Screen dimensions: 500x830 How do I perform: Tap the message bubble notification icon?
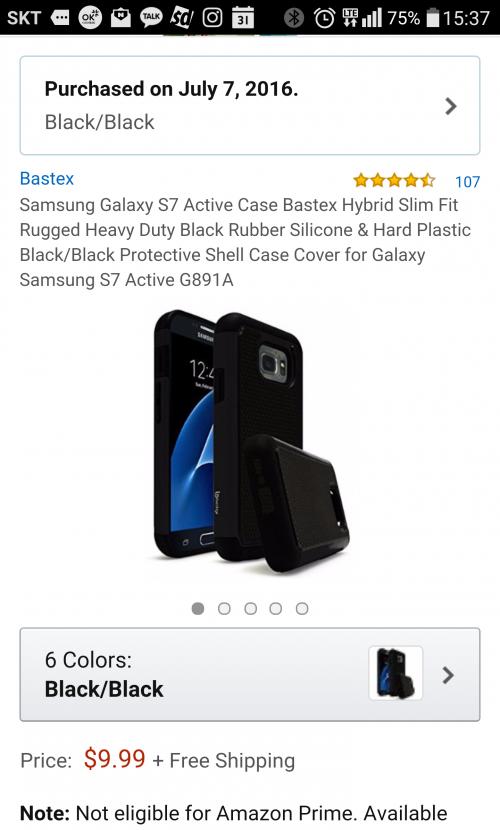[60, 18]
